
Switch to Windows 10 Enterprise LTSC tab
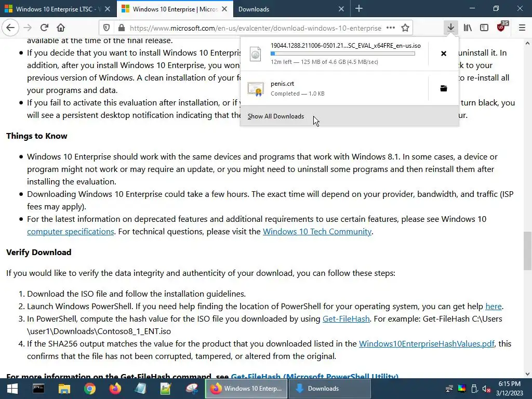point(58,9)
